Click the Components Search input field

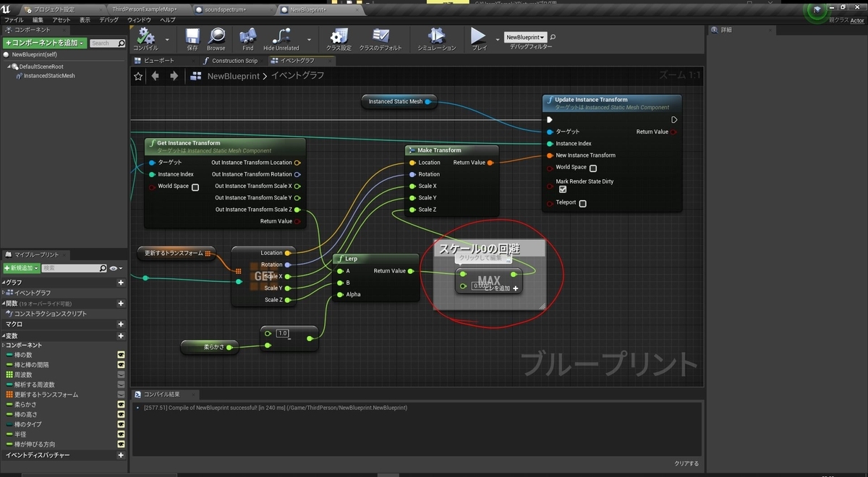tap(103, 43)
